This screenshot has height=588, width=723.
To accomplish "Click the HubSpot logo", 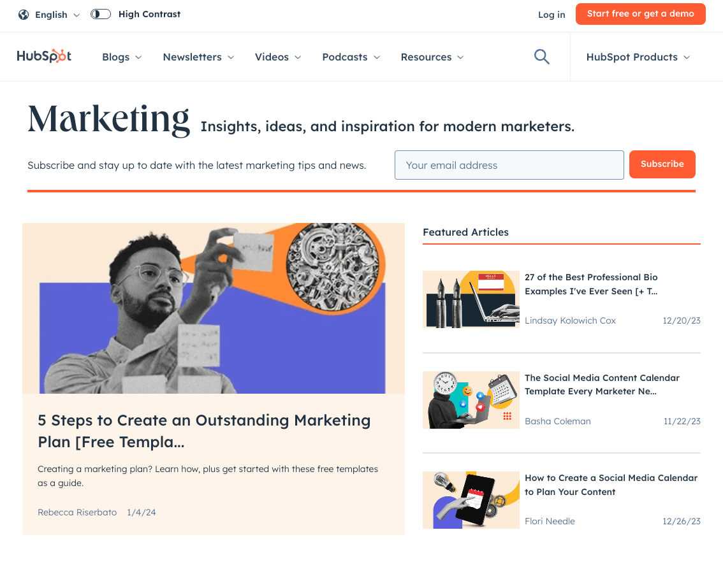I will (x=44, y=57).
